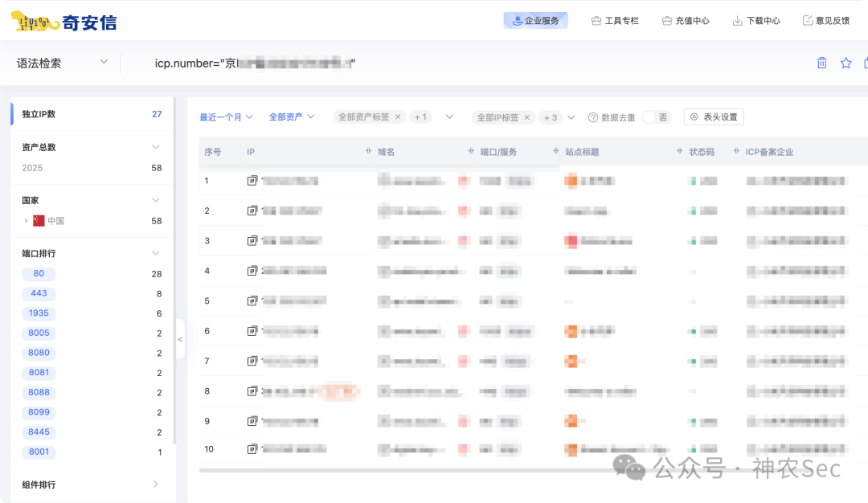This screenshot has height=503, width=868.
Task: Collapse the 国家 country section
Action: [157, 199]
